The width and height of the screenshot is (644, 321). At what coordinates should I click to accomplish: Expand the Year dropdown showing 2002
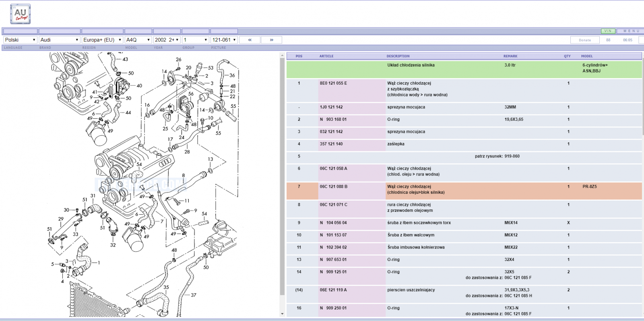(x=167, y=40)
